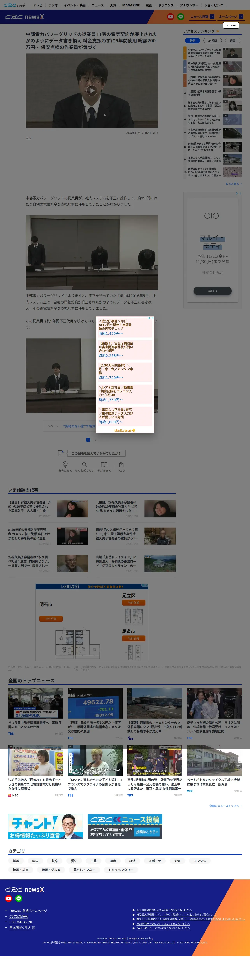The height and width of the screenshot is (980, 250).
Task: Click the external-link icon beside 日本記者クラブ
Action: point(33,928)
